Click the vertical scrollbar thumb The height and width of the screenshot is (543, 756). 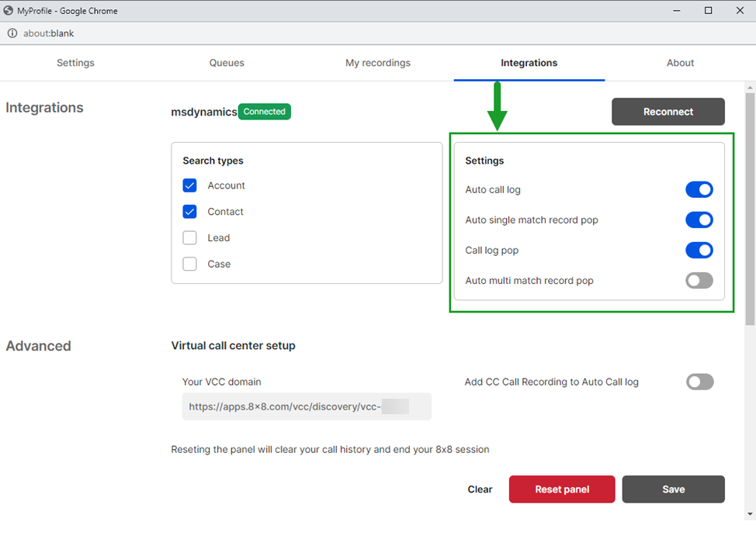tap(750, 209)
